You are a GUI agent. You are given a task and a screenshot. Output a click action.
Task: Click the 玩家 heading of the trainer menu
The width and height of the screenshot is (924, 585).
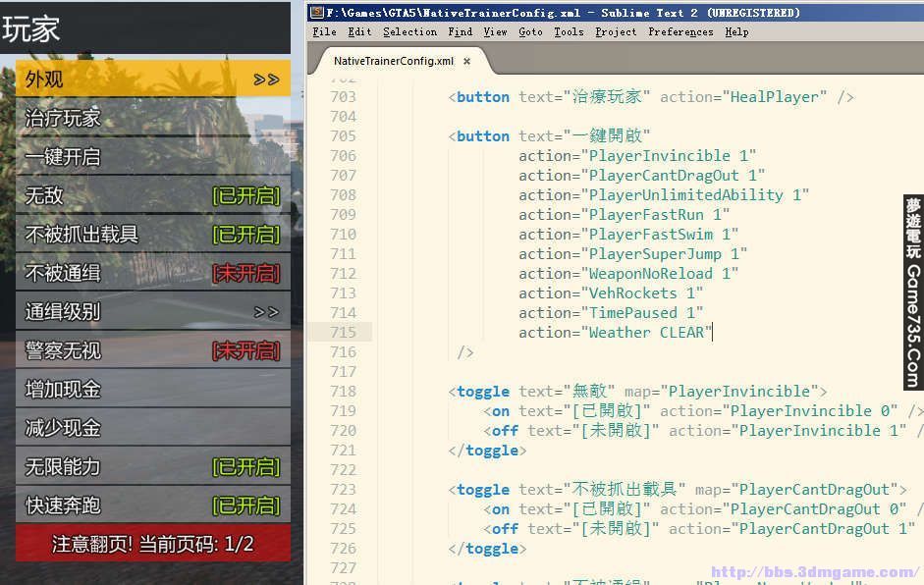pos(30,28)
